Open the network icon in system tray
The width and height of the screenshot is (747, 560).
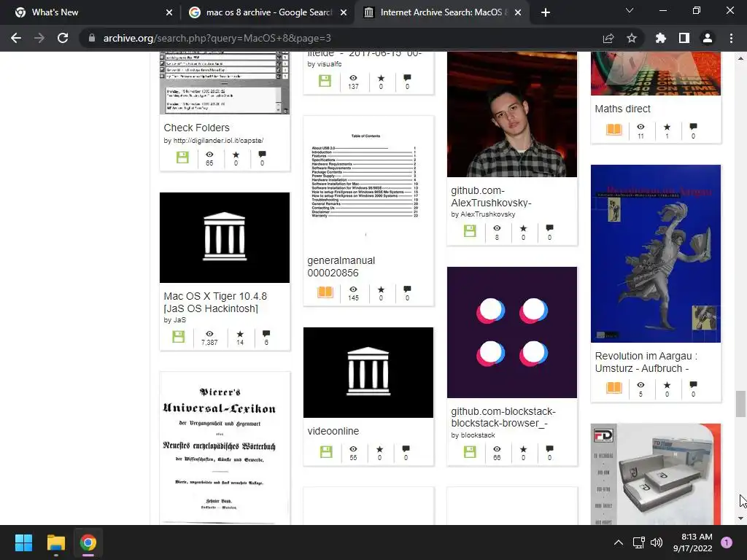(638, 542)
